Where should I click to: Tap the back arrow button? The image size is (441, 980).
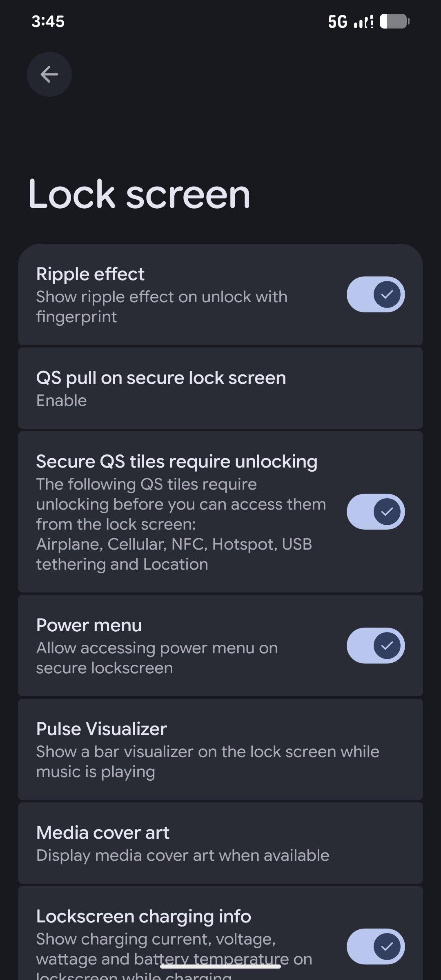tap(49, 74)
